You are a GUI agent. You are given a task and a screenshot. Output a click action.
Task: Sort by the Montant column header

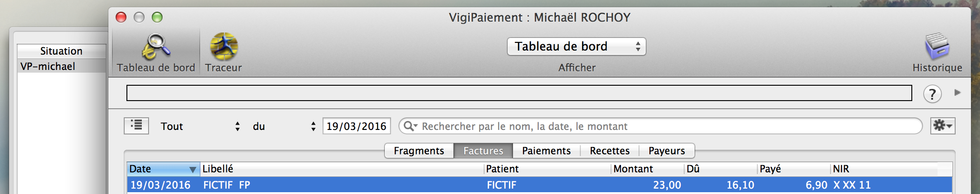tap(647, 169)
